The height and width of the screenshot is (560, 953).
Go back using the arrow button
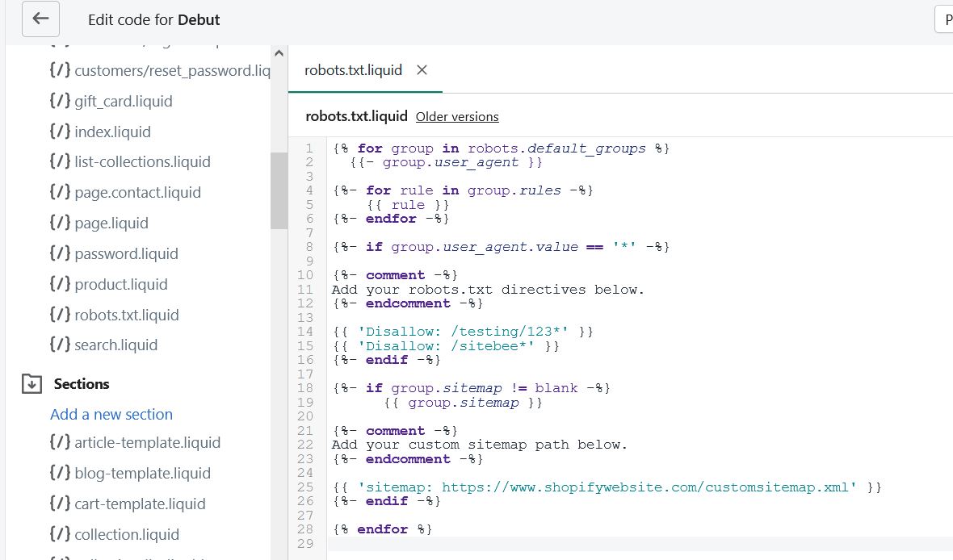40,19
